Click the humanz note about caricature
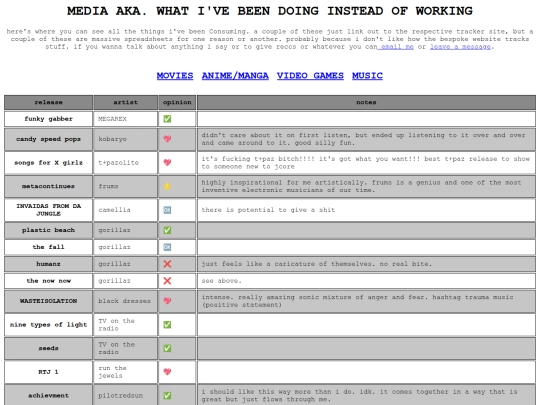This screenshot has width=540, height=405. (x=316, y=264)
